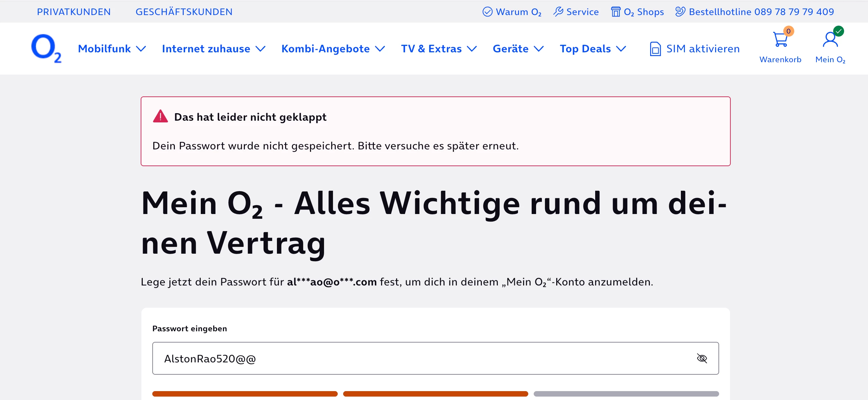The image size is (868, 400).
Task: Click the first password strength bar segment
Action: tap(245, 394)
